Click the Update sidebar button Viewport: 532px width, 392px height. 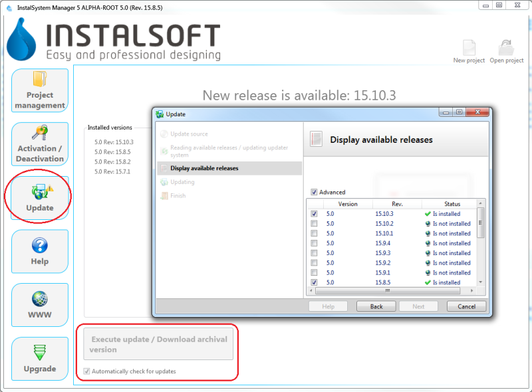(x=40, y=198)
